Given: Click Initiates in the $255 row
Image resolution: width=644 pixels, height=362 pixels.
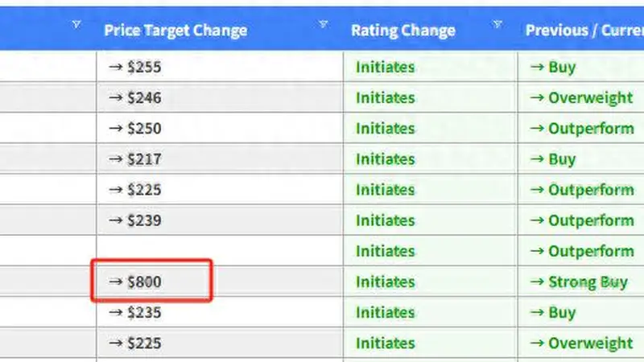Looking at the screenshot, I should (x=386, y=67).
